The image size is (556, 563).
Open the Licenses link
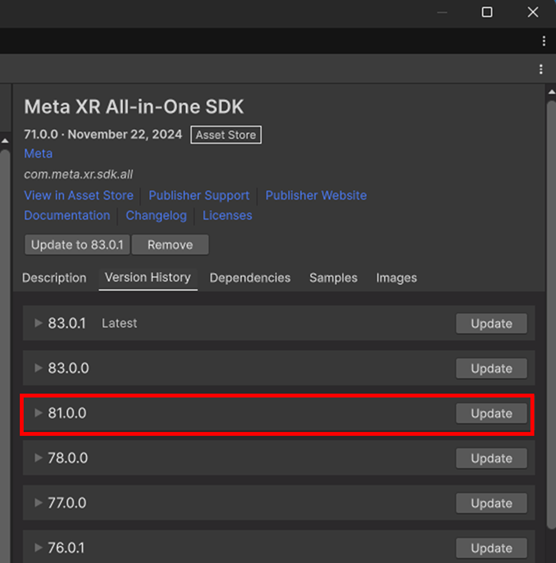tap(227, 215)
